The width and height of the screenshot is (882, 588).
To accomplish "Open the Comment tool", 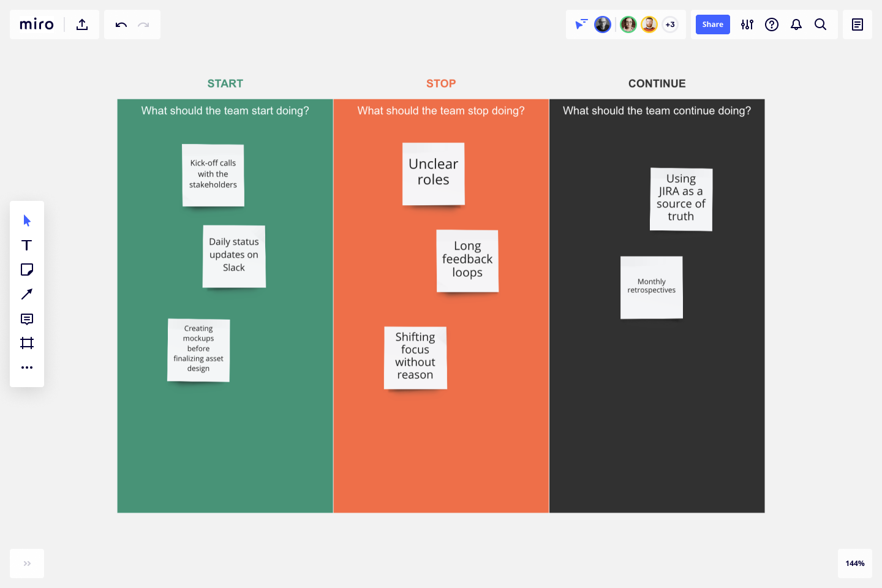I will pyautogui.click(x=26, y=318).
